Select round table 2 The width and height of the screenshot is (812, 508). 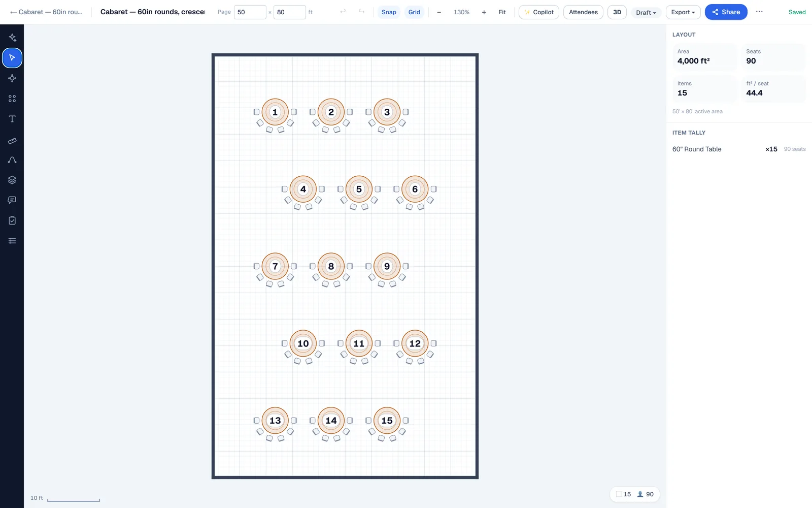pos(331,112)
